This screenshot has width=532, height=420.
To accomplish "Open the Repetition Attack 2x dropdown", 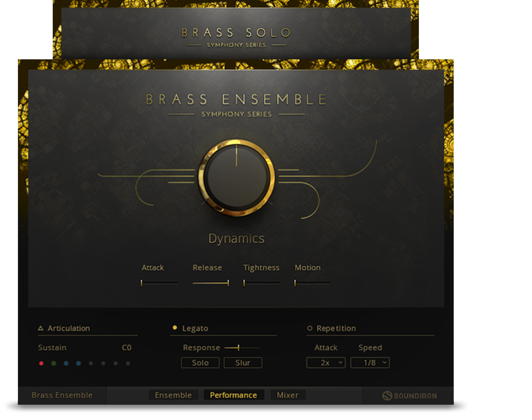I will 326,363.
